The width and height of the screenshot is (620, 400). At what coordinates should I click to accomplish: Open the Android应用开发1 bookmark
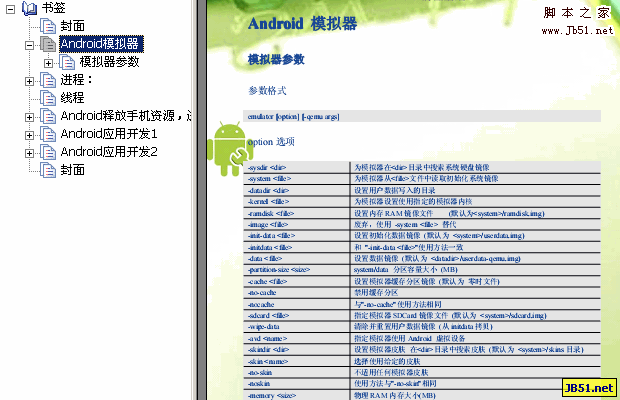(x=109, y=134)
